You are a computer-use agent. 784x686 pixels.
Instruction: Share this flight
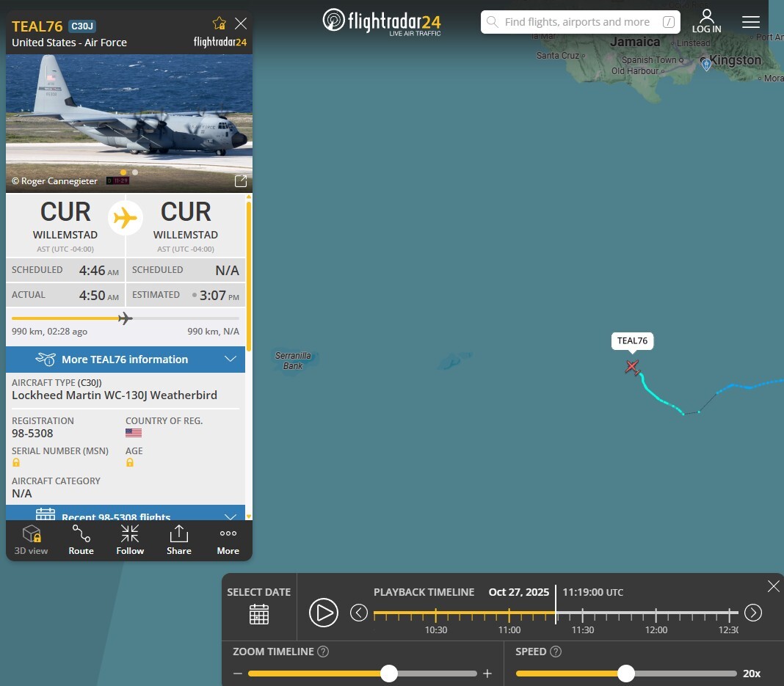pyautogui.click(x=179, y=540)
